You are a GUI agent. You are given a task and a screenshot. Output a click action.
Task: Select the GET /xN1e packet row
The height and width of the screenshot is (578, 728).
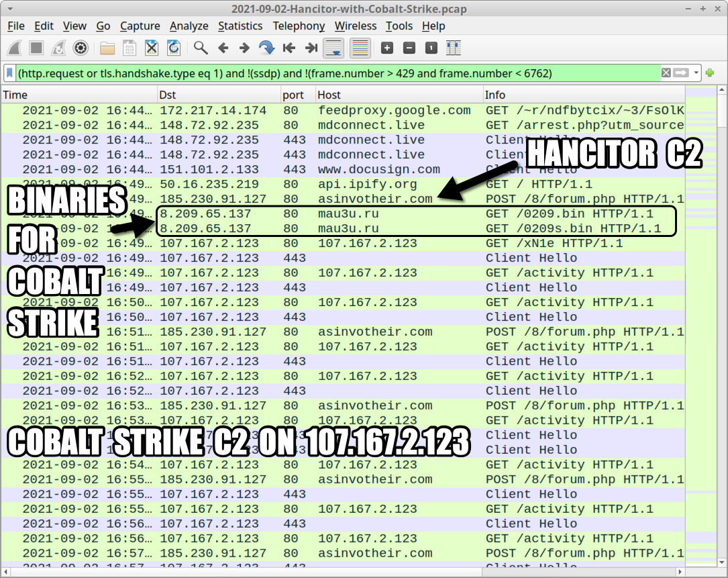(343, 244)
